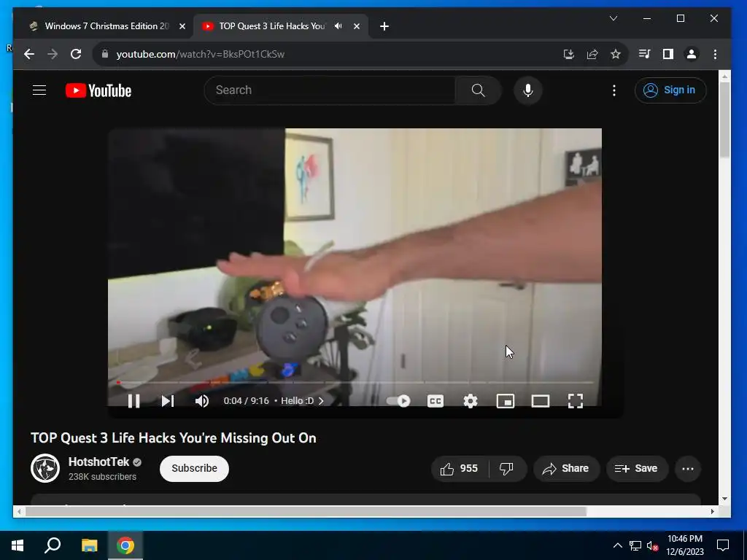Screen dimensions: 747x560
Task: Close the Windows 7 Christmas Edition tab
Action: (182, 26)
